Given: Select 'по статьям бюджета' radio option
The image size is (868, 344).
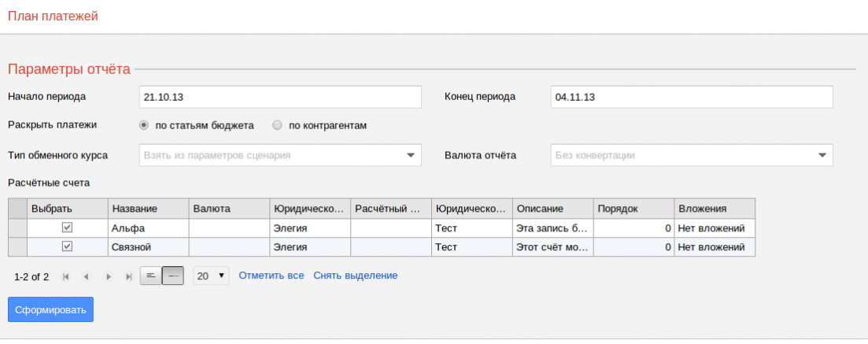Looking at the screenshot, I should coord(144,125).
